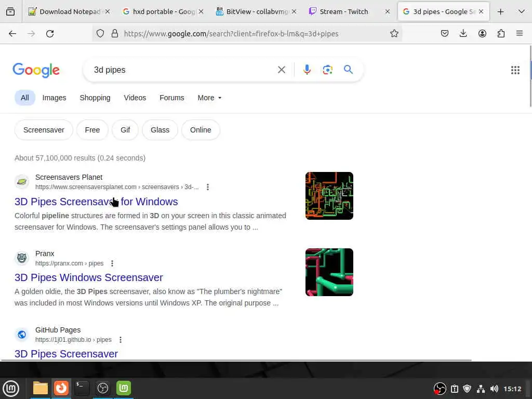Screen dimensions: 532x399
Task: Click the horizontal scrollbar at the page bottom
Action: pyautogui.click(x=236, y=360)
